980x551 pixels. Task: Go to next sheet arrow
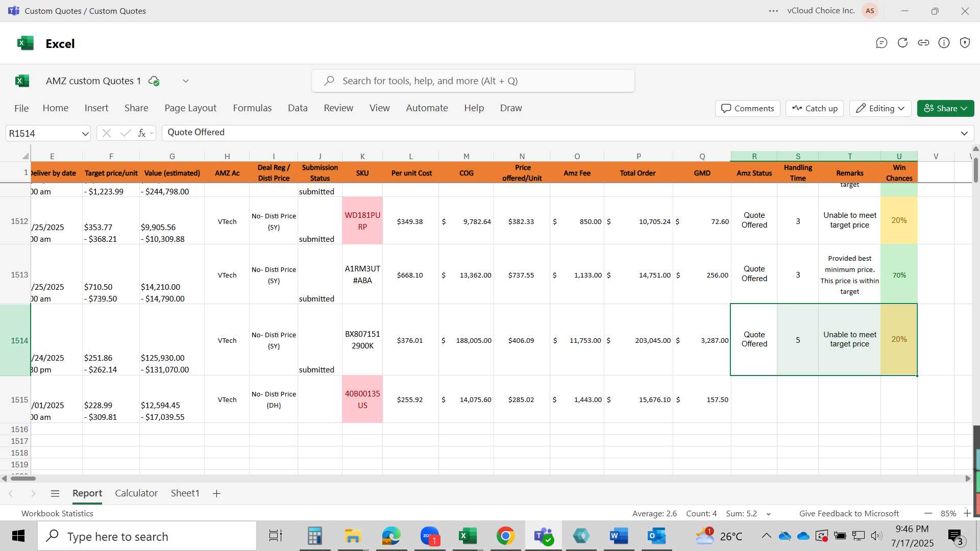pyautogui.click(x=33, y=493)
